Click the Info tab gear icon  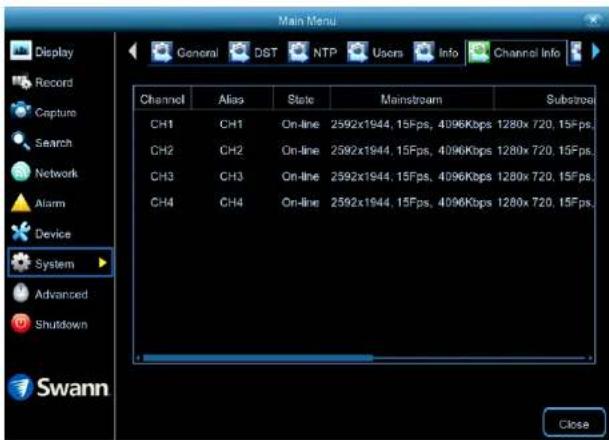click(424, 52)
